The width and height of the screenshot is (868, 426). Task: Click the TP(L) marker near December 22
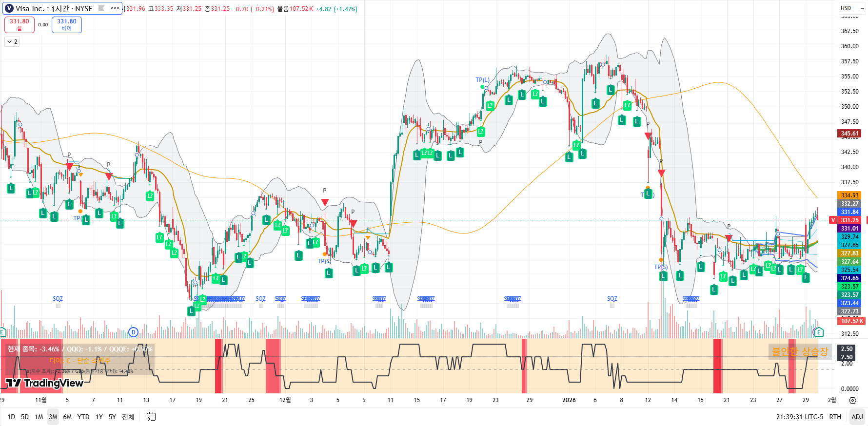482,80
